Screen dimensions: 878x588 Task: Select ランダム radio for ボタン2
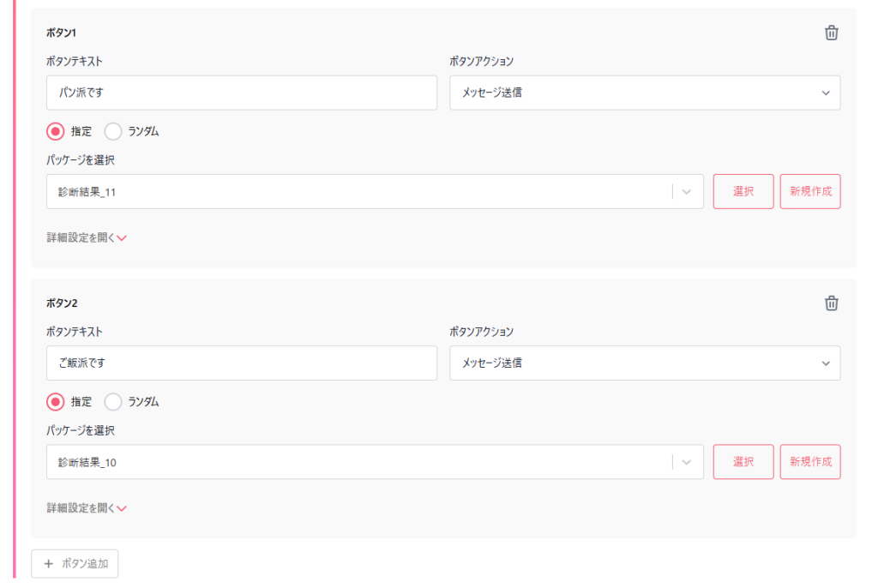click(x=113, y=401)
